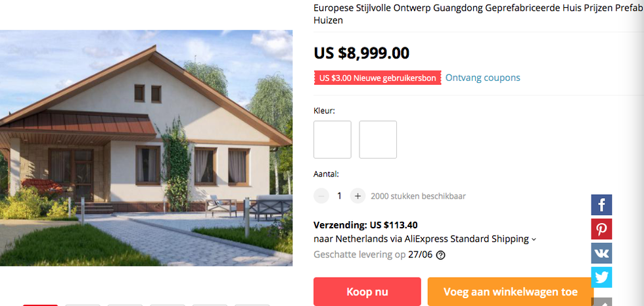Screen dimensions: 644x306
Task: Select the first Kleur option
Action: 333,140
